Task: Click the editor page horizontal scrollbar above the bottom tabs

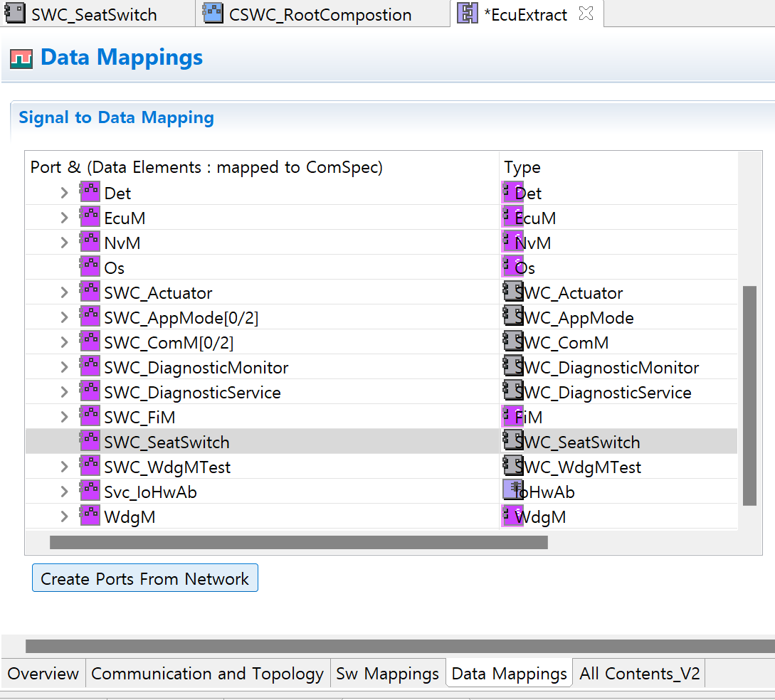Action: coord(401,646)
